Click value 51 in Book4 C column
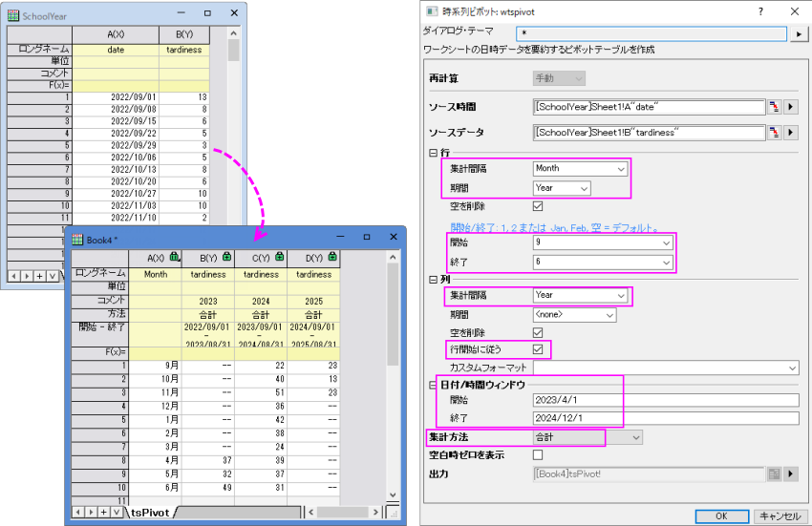The image size is (812, 526). 261,392
